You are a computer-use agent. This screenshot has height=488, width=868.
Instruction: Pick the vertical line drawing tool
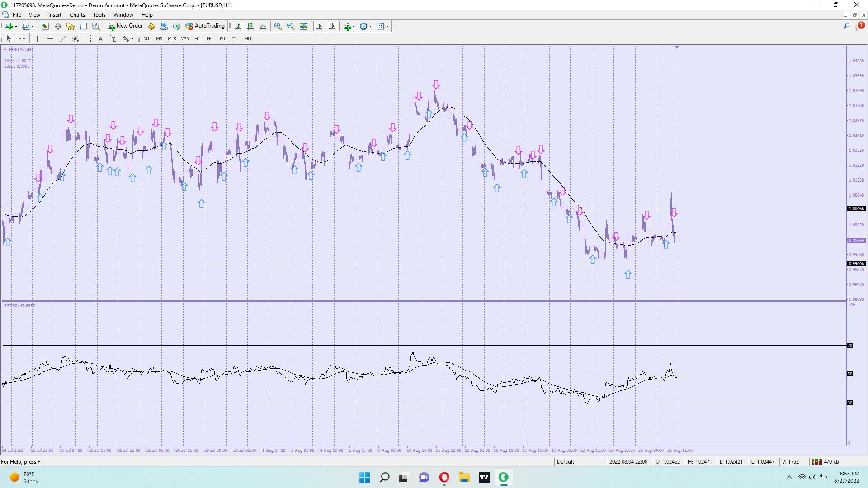pyautogui.click(x=37, y=39)
